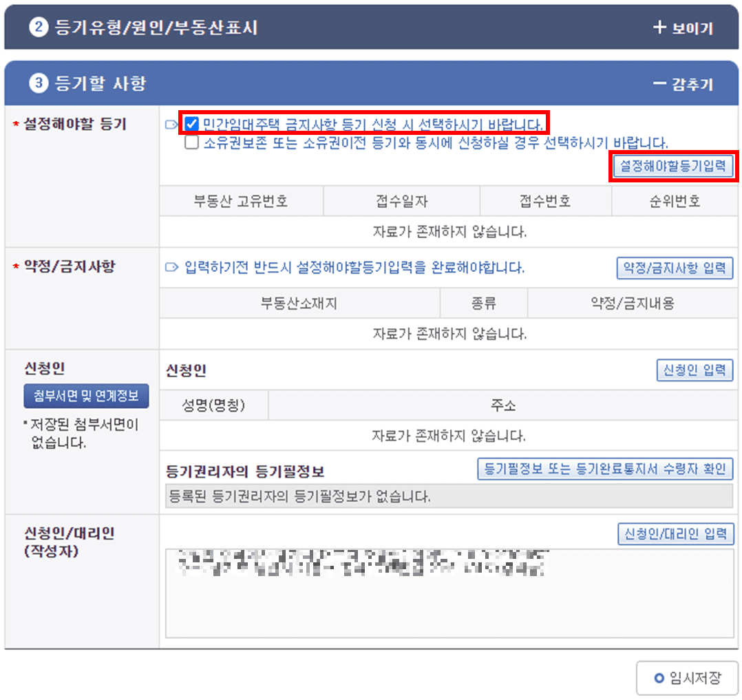Image resolution: width=742 pixels, height=700 pixels.
Task: Save temporarily with 임시저장 button
Action: coord(688,678)
